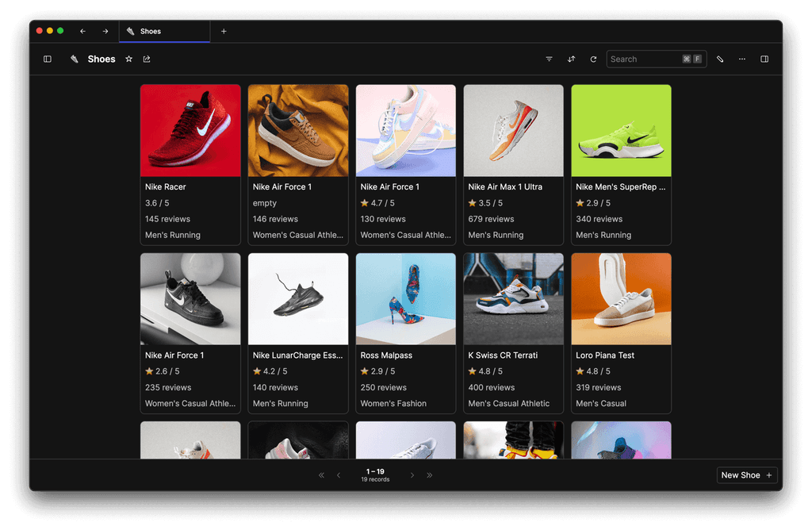Click the F keyboard shortcut badge in search
The width and height of the screenshot is (812, 530).
click(696, 59)
